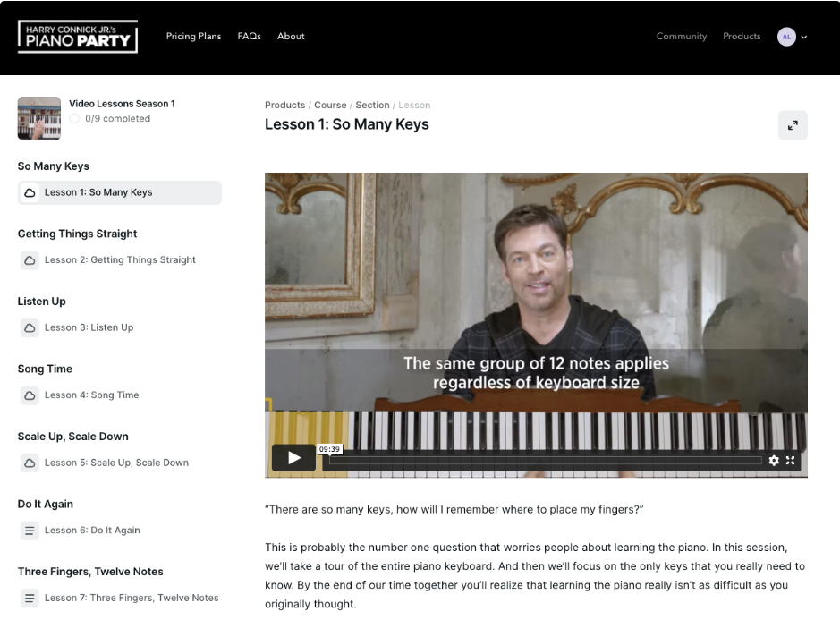Click text-lines icon beside Lesson 7
The height and width of the screenshot is (620, 840).
point(30,598)
